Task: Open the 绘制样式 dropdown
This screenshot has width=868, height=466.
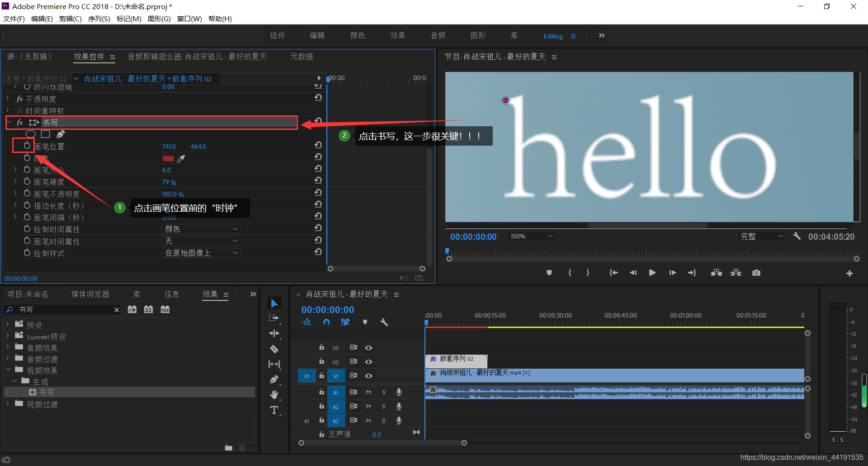Action: pos(201,253)
